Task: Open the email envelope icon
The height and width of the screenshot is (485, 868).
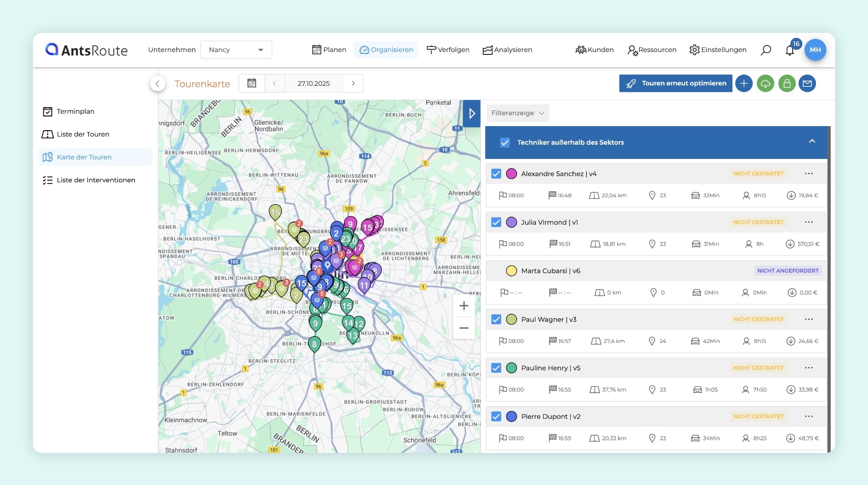Action: (x=807, y=84)
